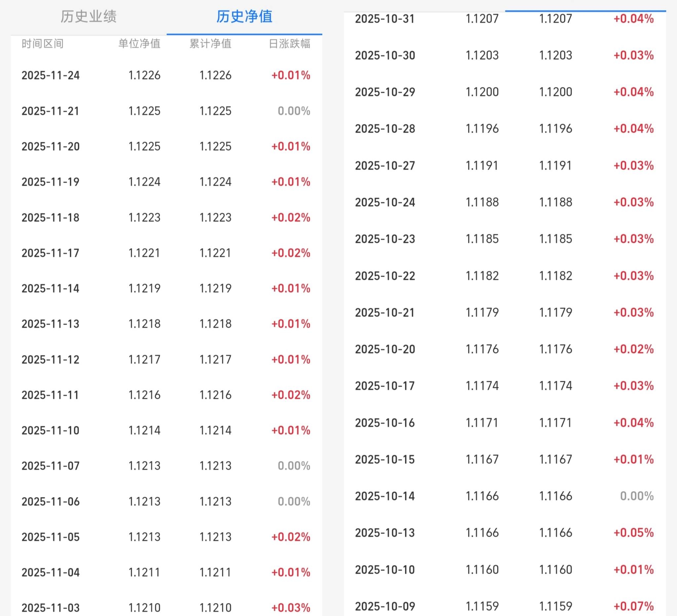Click the 日涨跌幅 column header
This screenshot has width=677, height=616.
click(290, 44)
